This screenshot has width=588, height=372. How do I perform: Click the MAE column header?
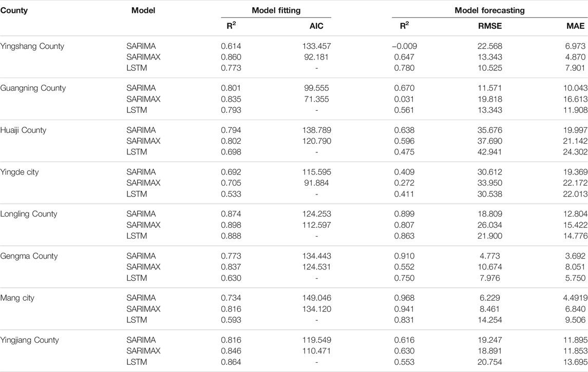(575, 26)
